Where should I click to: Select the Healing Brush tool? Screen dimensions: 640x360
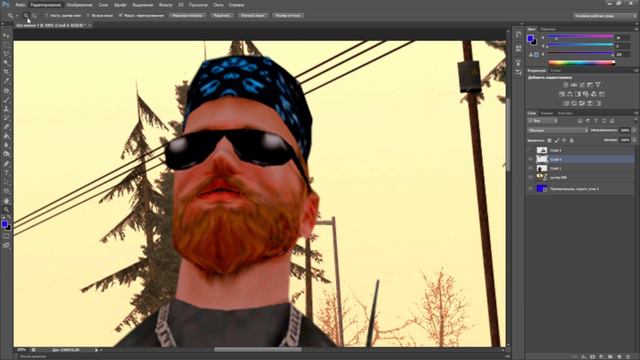pos(6,91)
